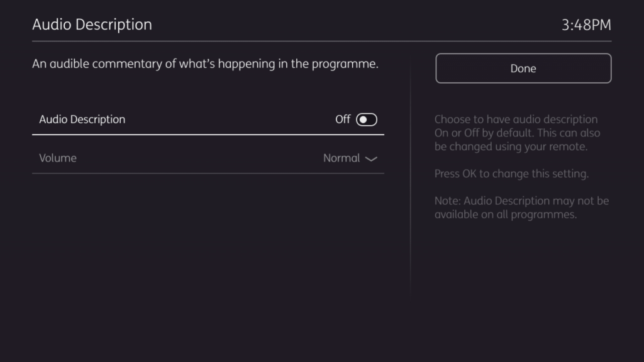
Task: Click the Off label beside the switch
Action: (343, 119)
